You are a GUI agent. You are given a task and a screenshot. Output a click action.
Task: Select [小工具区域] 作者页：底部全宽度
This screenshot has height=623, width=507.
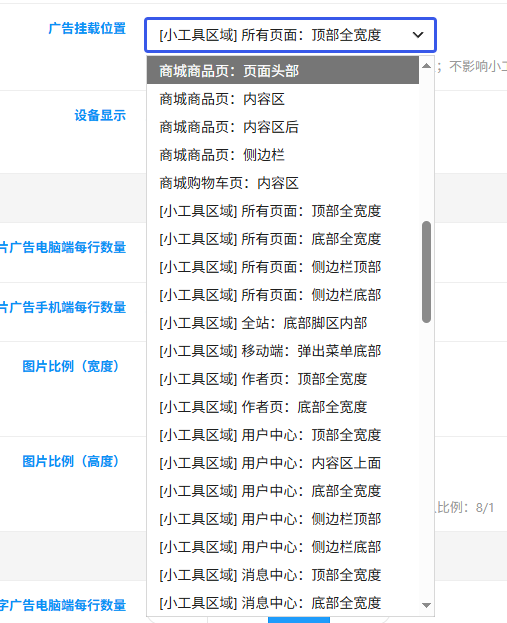point(283,407)
